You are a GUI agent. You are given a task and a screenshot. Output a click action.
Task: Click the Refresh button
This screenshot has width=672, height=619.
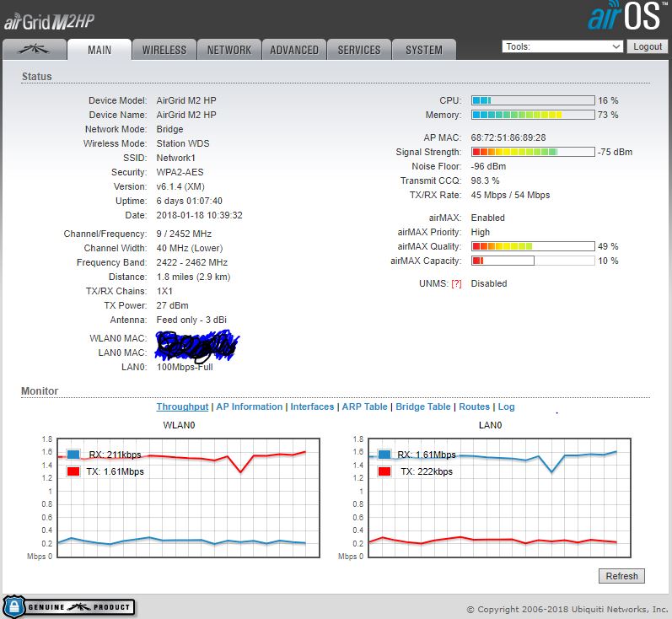pos(621,576)
